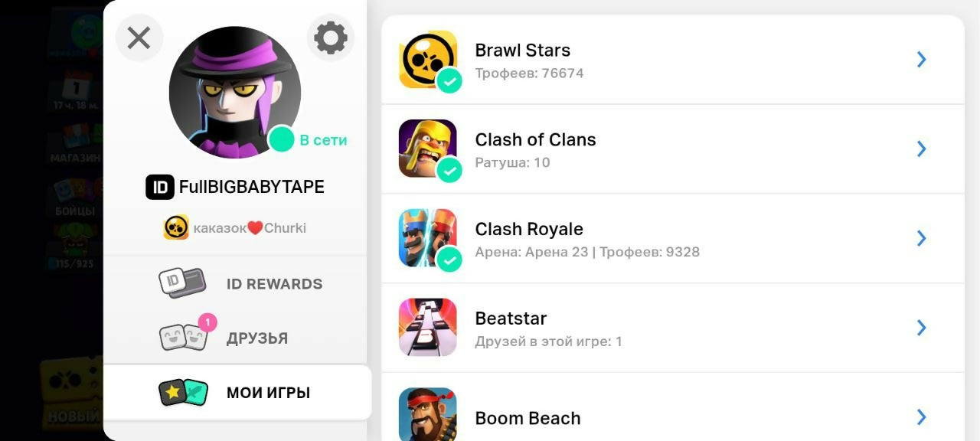This screenshot has width=980, height=441.
Task: Click Brawl Stars connected checkmark badge
Action: [x=449, y=80]
